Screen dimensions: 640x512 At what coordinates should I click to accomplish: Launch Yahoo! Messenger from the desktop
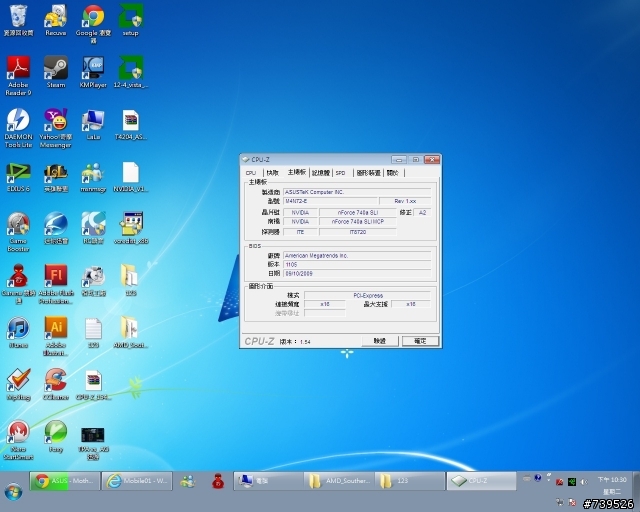coord(56,128)
